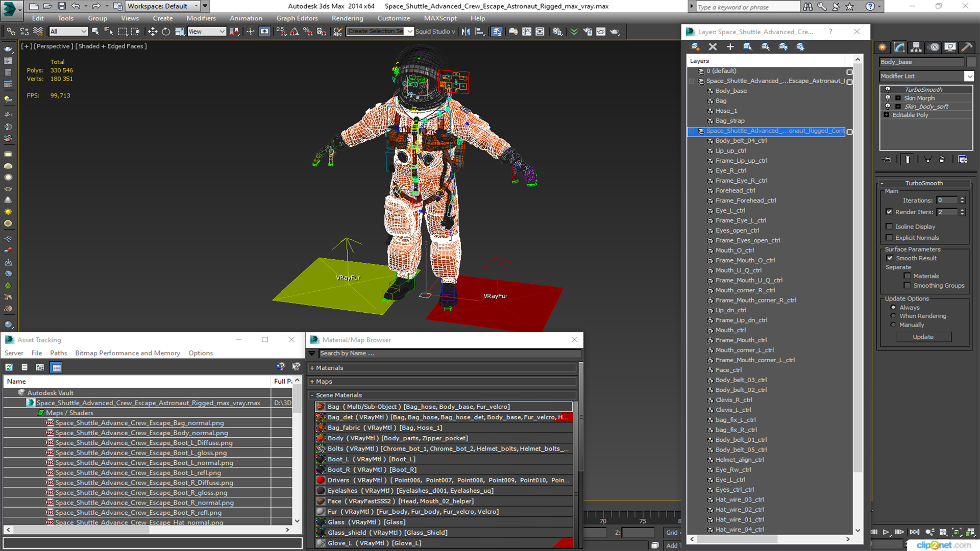Open the Modifiers menu

(201, 18)
